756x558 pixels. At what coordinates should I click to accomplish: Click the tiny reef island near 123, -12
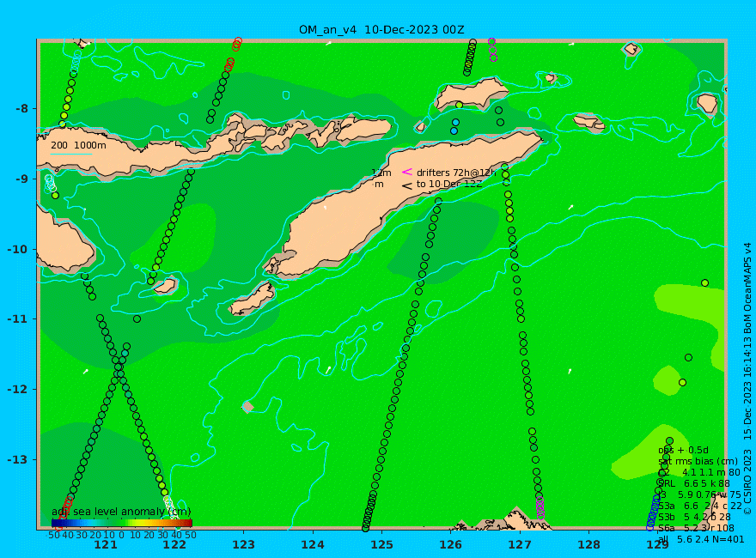point(247,407)
